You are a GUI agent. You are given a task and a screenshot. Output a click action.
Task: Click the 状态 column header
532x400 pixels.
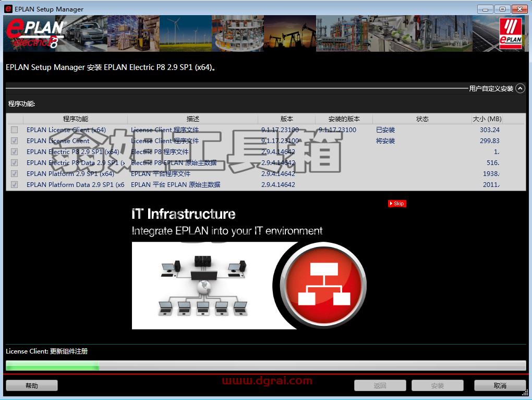[x=422, y=119]
